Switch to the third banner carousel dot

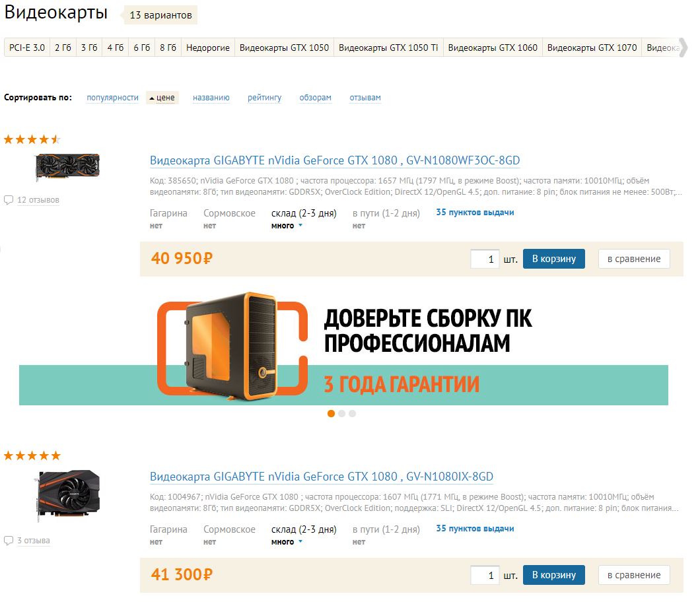352,413
